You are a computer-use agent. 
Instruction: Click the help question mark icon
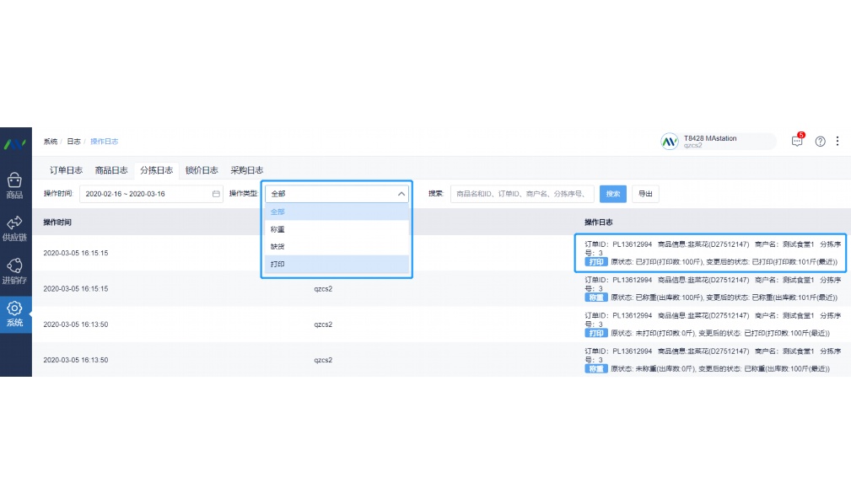(x=819, y=141)
